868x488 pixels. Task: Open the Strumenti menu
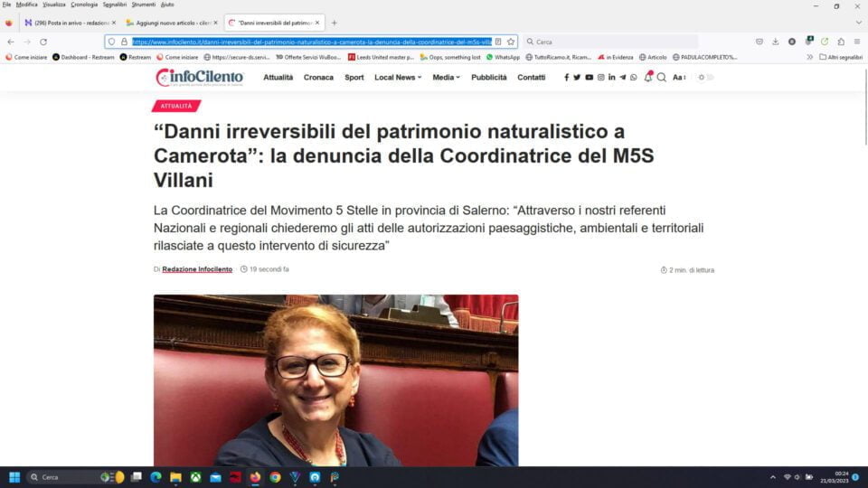(x=144, y=5)
